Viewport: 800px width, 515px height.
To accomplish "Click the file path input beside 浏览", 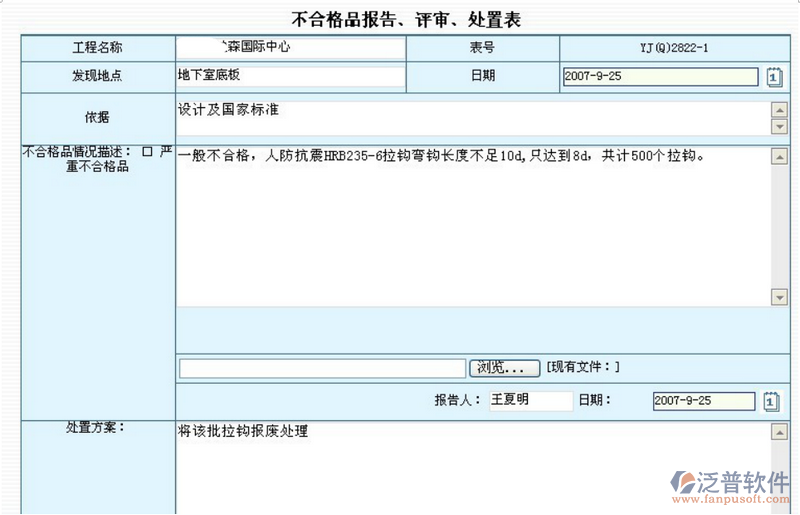I will 322,369.
